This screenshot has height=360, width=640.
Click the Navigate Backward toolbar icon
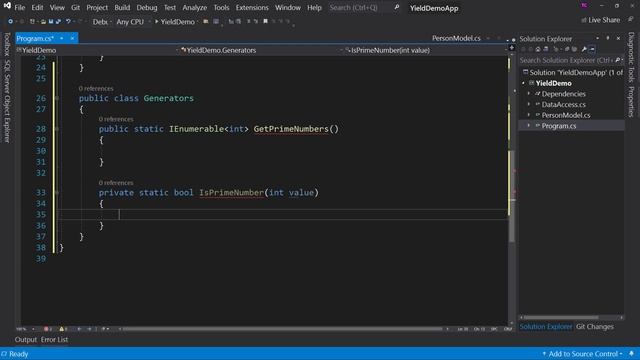coord(11,21)
